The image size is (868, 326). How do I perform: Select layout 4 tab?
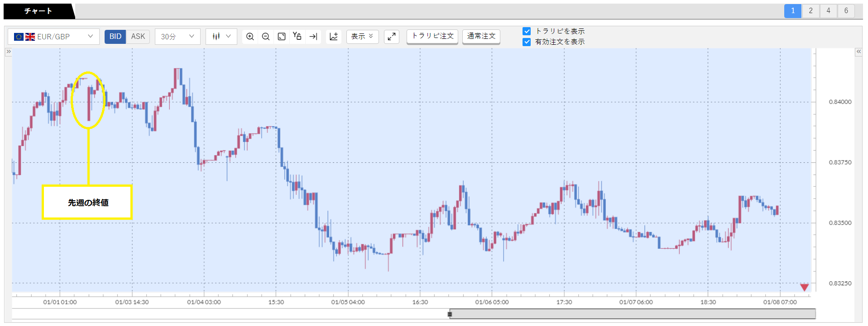pyautogui.click(x=828, y=11)
